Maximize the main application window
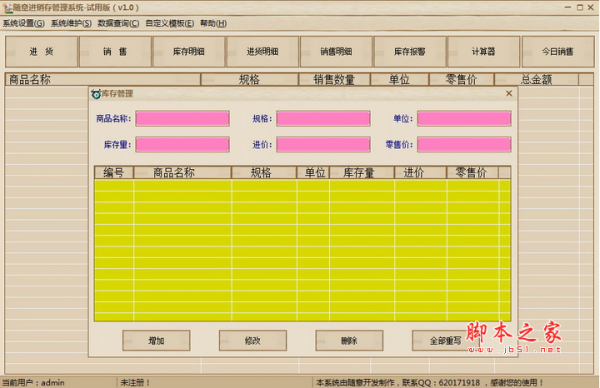 pyautogui.click(x=580, y=7)
